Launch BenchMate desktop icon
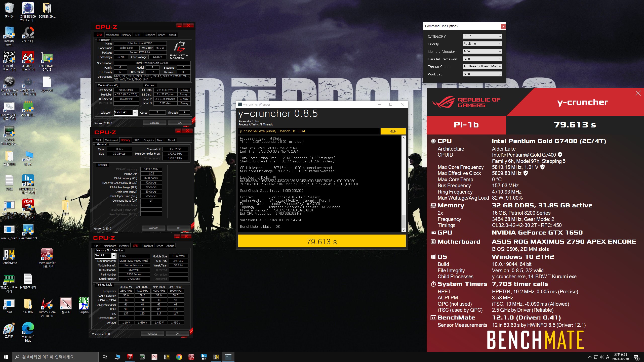The image size is (644, 362). (9, 256)
